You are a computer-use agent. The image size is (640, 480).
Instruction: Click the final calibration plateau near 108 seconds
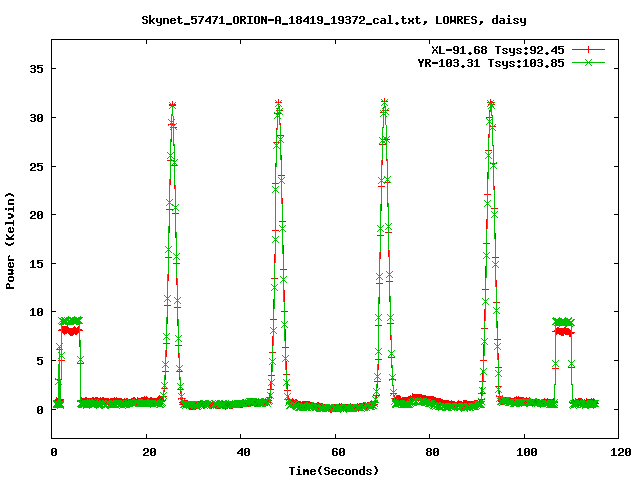click(x=563, y=327)
